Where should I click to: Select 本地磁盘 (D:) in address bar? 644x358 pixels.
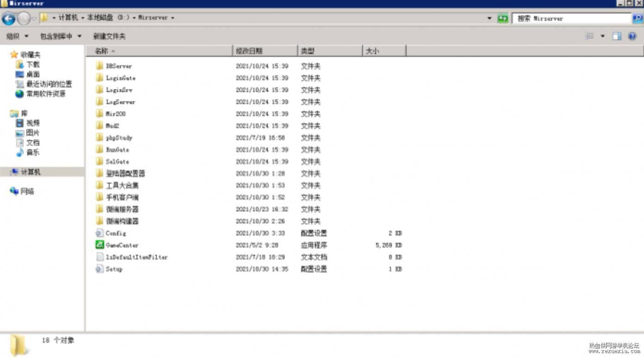pos(108,18)
